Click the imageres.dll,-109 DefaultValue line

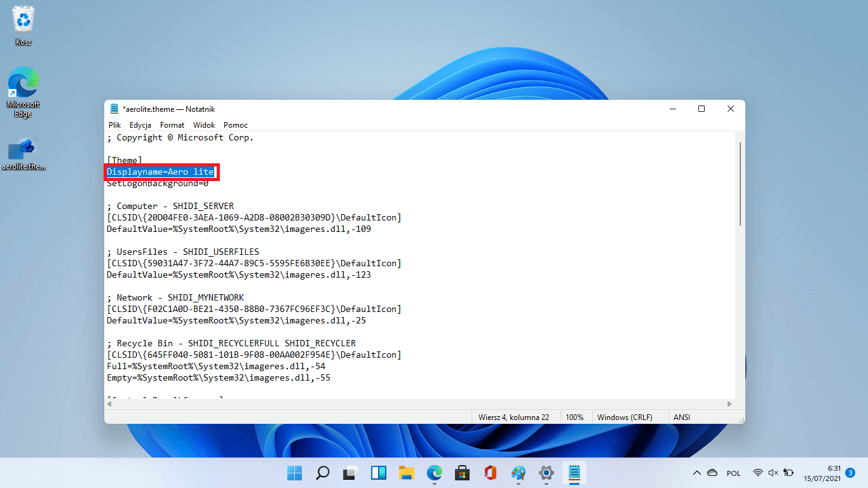pos(239,229)
